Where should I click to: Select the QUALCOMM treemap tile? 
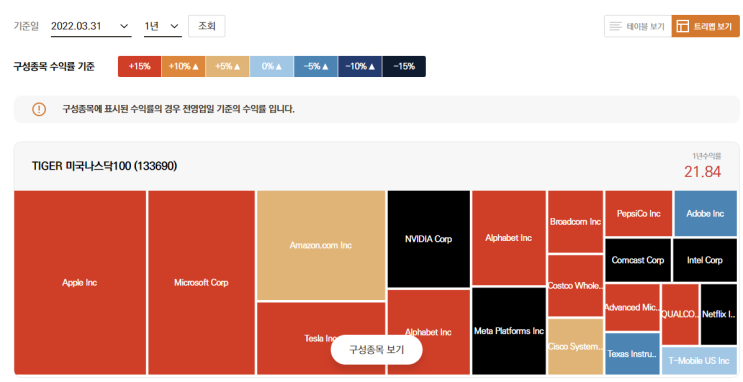coord(680,314)
